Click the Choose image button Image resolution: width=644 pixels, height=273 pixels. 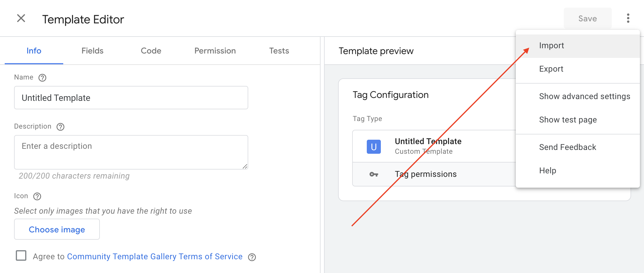[57, 229]
